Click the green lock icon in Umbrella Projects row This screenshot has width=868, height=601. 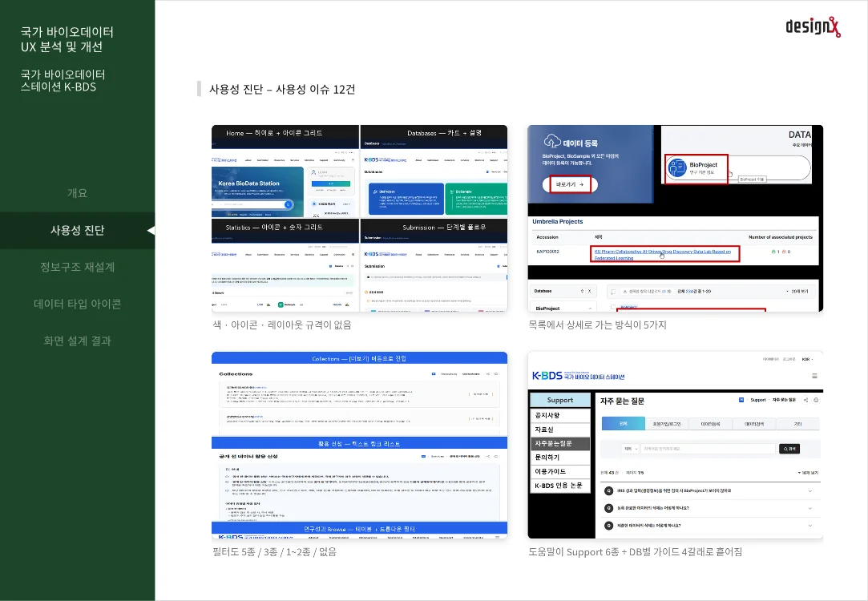pos(773,252)
